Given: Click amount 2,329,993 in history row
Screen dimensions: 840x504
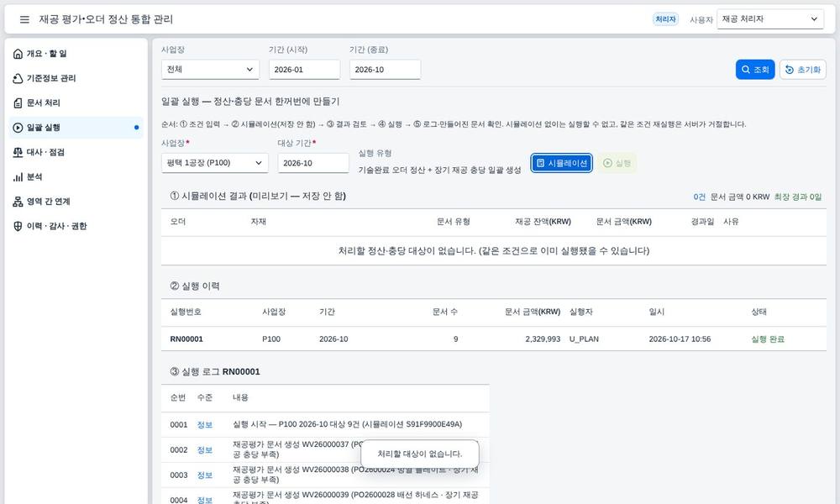Looking at the screenshot, I should [543, 339].
